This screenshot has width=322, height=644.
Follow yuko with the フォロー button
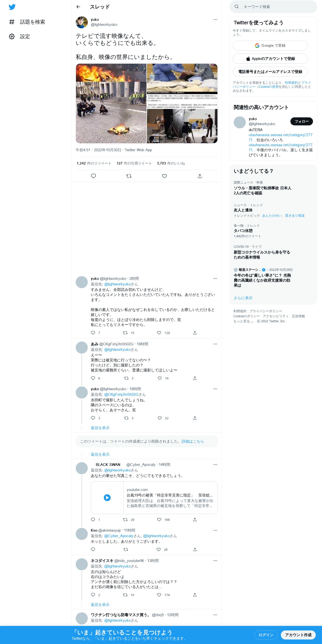(301, 121)
